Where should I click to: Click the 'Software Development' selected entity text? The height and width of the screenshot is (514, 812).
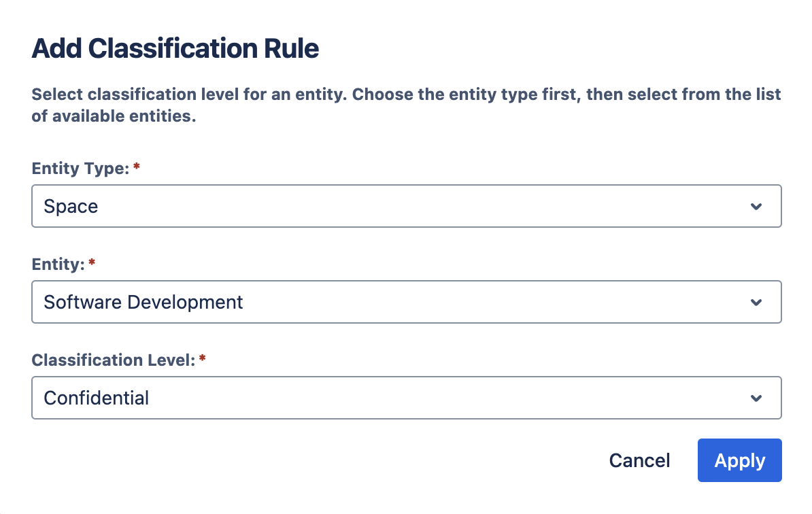[x=143, y=303]
